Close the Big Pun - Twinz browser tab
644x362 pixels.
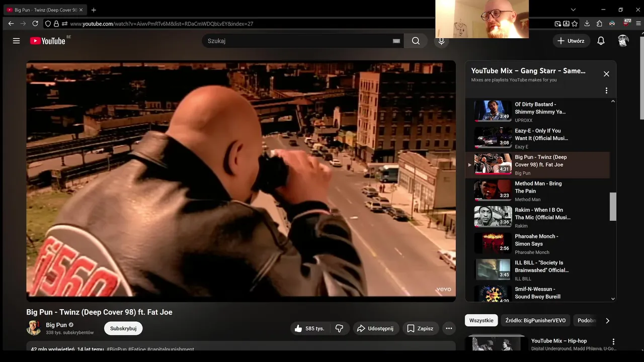(x=81, y=10)
